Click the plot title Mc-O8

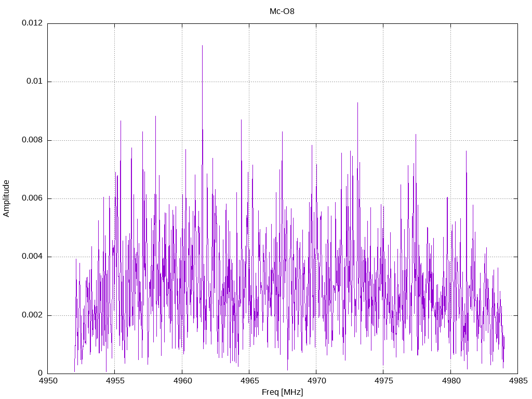282,11
